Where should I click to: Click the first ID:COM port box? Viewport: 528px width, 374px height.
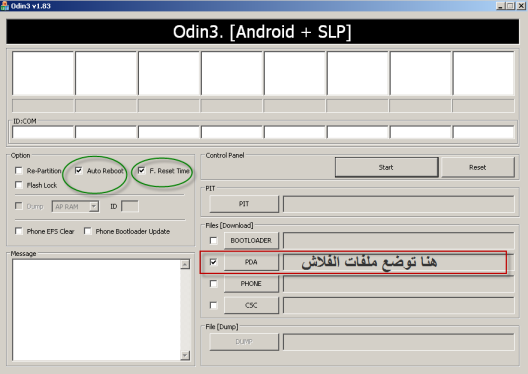pos(43,132)
